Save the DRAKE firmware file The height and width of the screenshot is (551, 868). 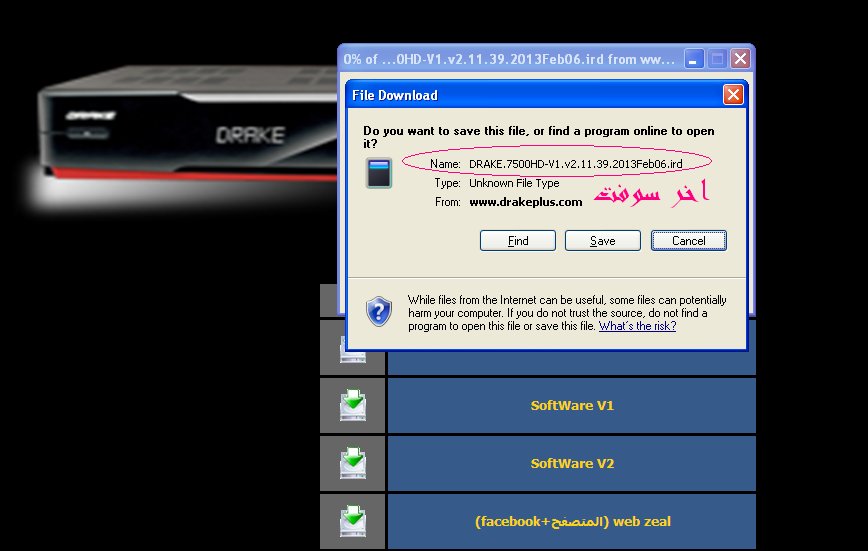coord(603,241)
